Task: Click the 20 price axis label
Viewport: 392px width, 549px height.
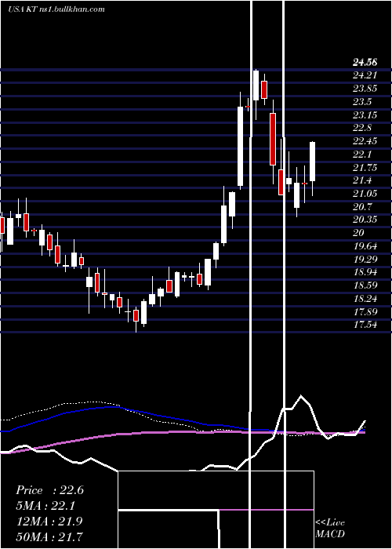Action: tap(359, 233)
